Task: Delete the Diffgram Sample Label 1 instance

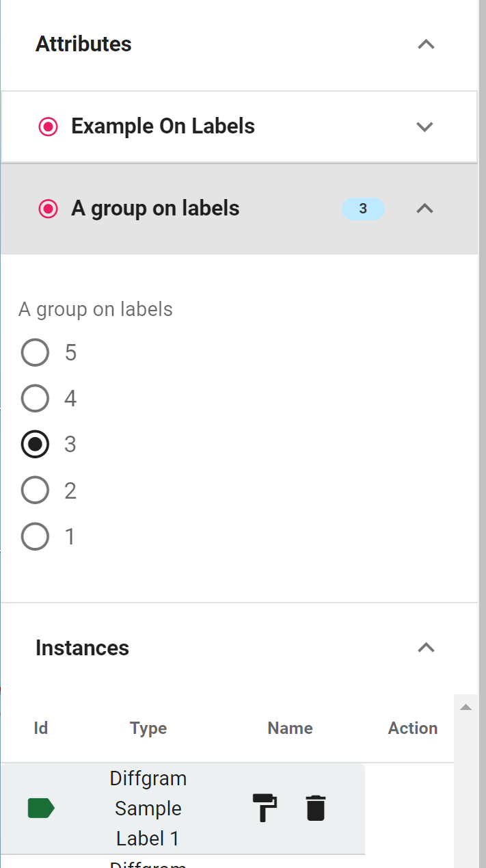Action: pyautogui.click(x=315, y=808)
